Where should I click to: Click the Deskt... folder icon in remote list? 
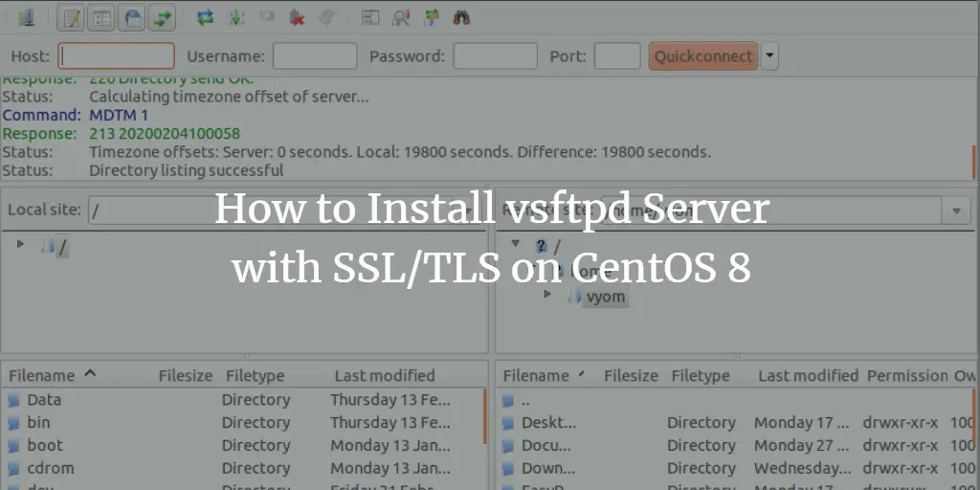509,423
